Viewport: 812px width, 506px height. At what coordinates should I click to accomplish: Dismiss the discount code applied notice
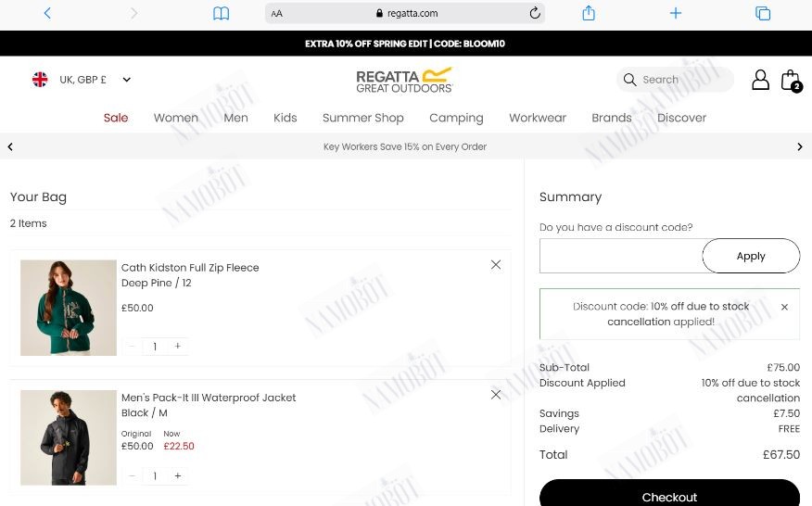pos(784,307)
